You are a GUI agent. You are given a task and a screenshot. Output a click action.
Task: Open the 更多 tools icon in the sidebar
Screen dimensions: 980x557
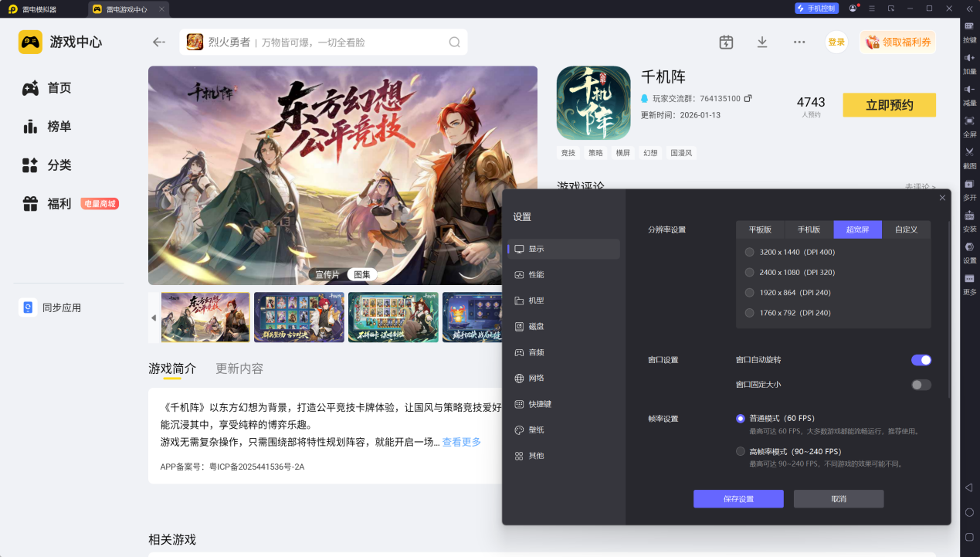coord(969,278)
